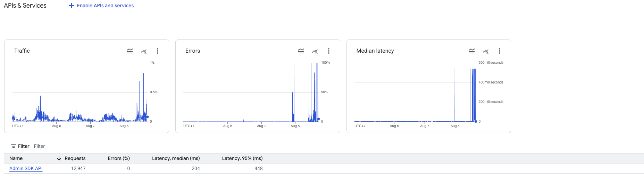Screen dimensions: 644x186
Task: Toggle legend on the Errors chart
Action: 301,51
